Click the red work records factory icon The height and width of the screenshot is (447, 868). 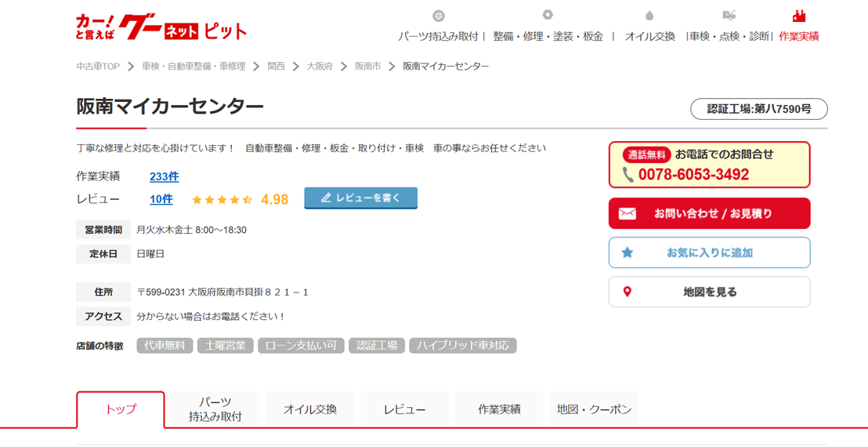[x=799, y=16]
